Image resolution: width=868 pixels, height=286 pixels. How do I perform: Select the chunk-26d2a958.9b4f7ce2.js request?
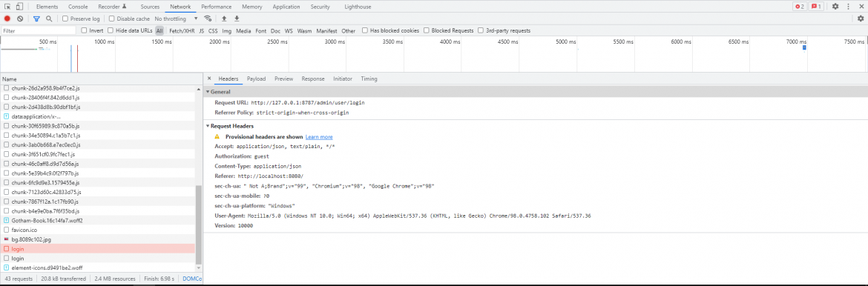[97, 88]
